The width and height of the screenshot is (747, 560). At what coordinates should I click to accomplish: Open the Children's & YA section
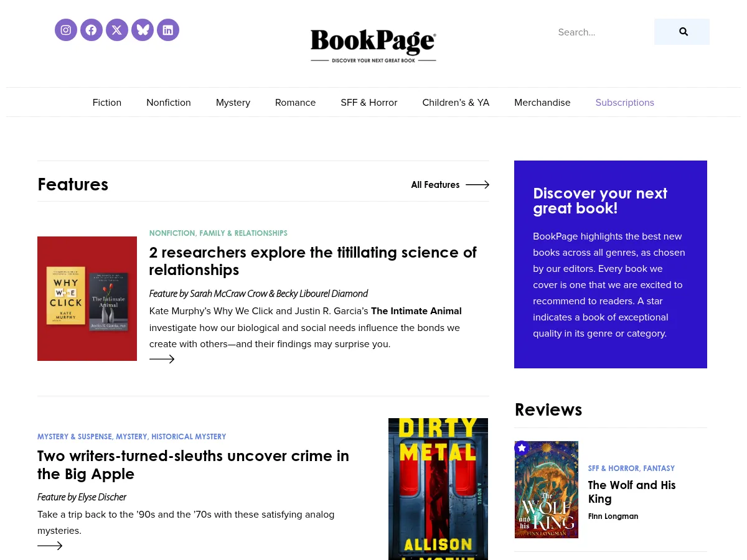coord(456,102)
